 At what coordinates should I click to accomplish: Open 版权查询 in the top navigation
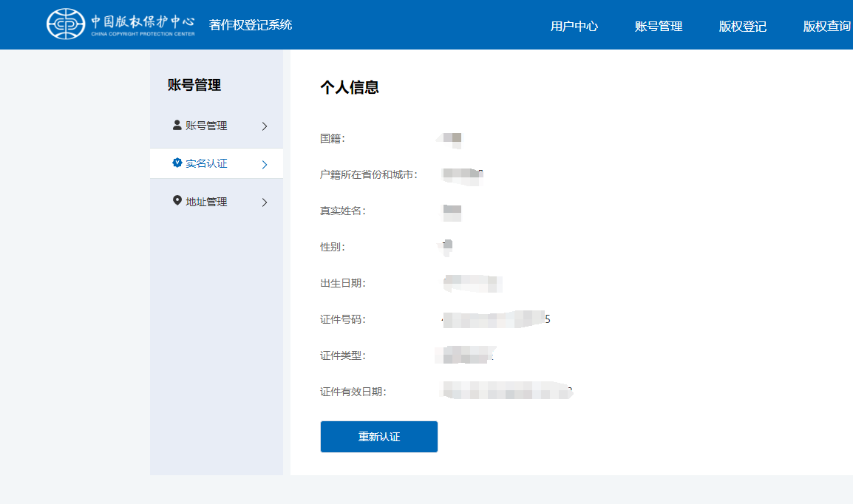pos(826,27)
